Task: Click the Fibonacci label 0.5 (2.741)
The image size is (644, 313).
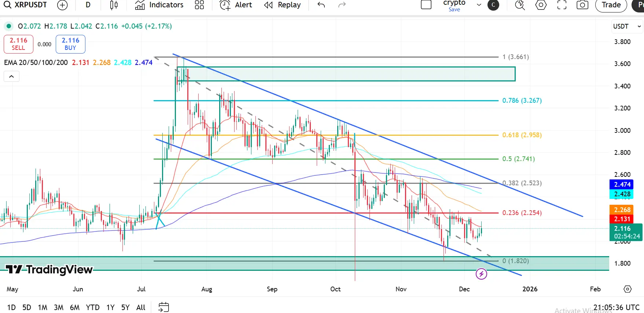Action: click(519, 159)
